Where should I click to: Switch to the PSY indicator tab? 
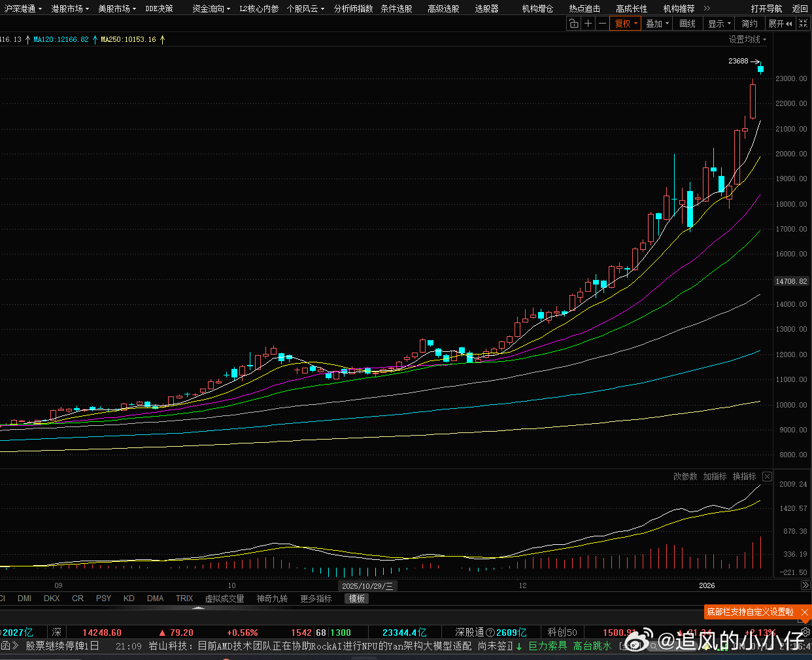103,599
